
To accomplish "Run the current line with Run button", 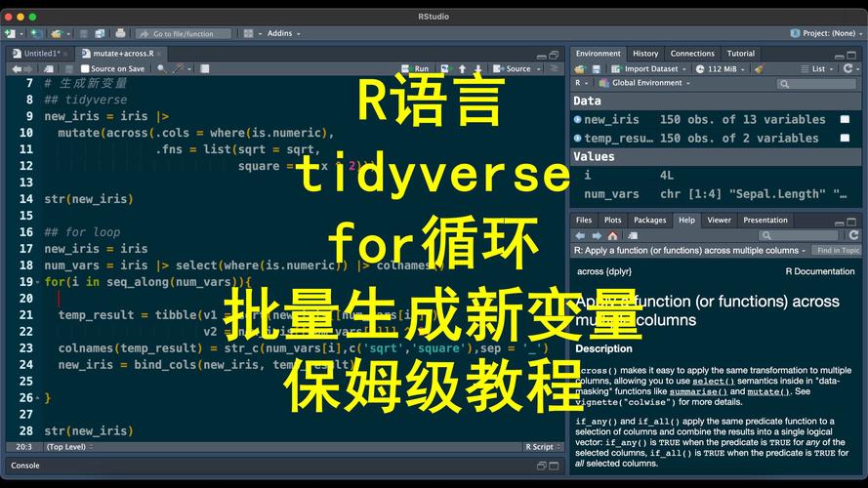I will (x=415, y=68).
